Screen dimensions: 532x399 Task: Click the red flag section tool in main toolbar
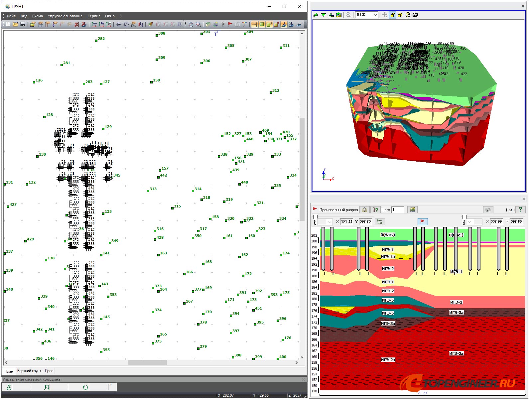[230, 24]
